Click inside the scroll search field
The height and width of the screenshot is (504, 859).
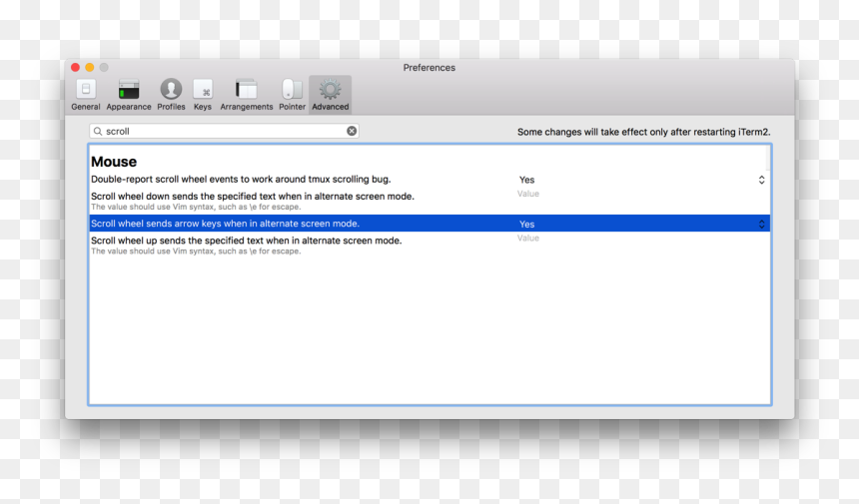[224, 132]
